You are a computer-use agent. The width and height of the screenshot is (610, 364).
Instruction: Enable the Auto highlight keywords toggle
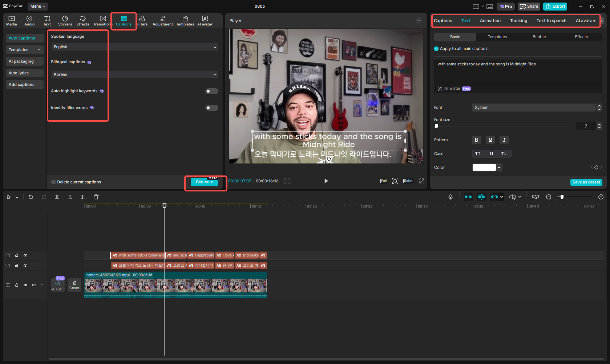tap(211, 91)
